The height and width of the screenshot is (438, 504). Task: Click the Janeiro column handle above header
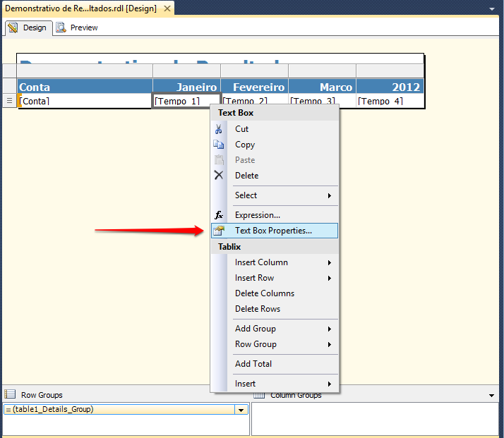click(187, 71)
